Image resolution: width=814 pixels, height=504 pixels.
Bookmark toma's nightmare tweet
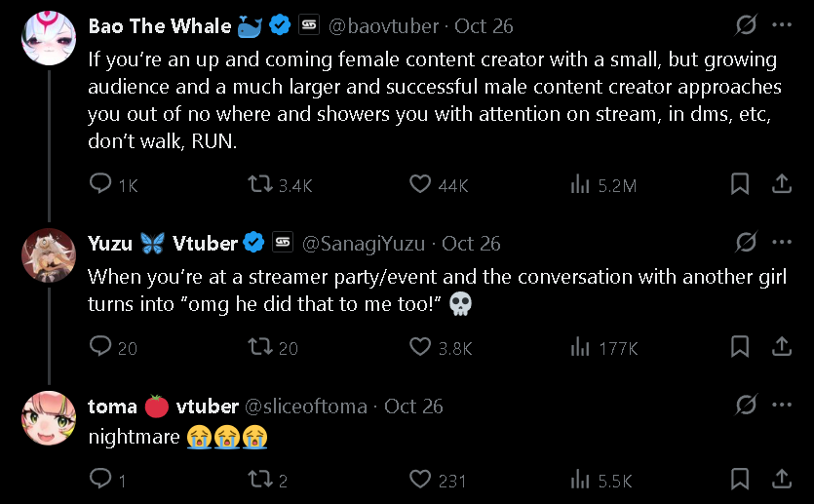click(x=740, y=479)
